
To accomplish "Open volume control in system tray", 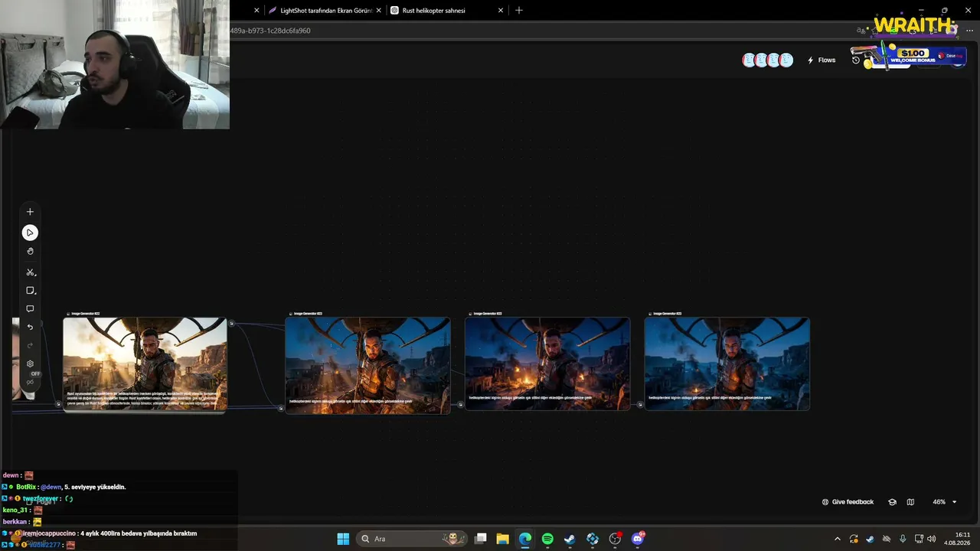I will 931,539.
